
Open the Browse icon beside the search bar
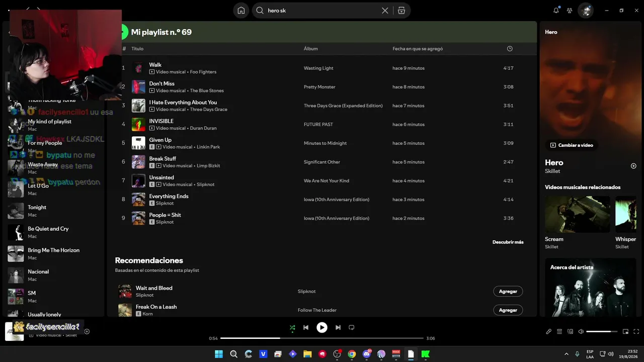tap(401, 11)
